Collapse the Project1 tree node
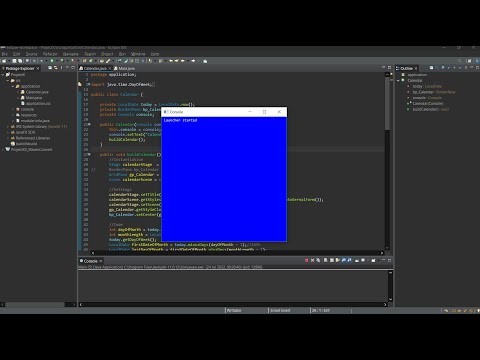This screenshot has height=360, width=480. [3, 75]
